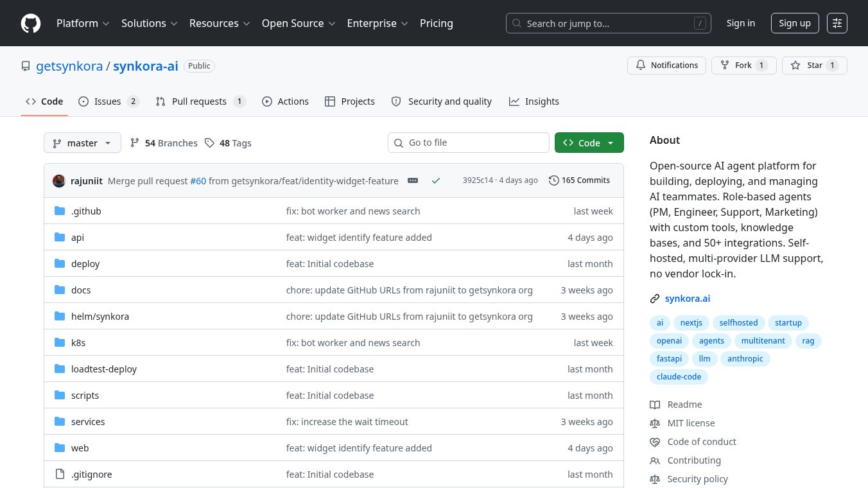868x488 pixels.
Task: Click the GitHub logo icon
Action: (x=31, y=23)
